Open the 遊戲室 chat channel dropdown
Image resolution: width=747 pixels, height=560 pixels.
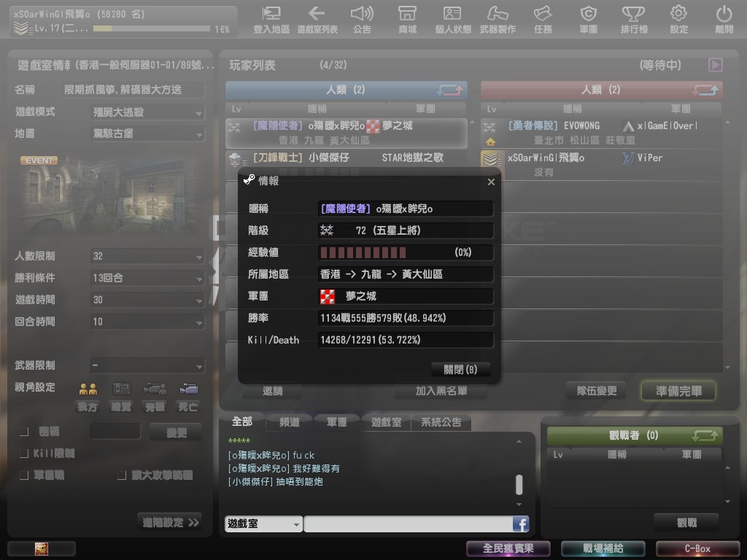[x=263, y=524]
